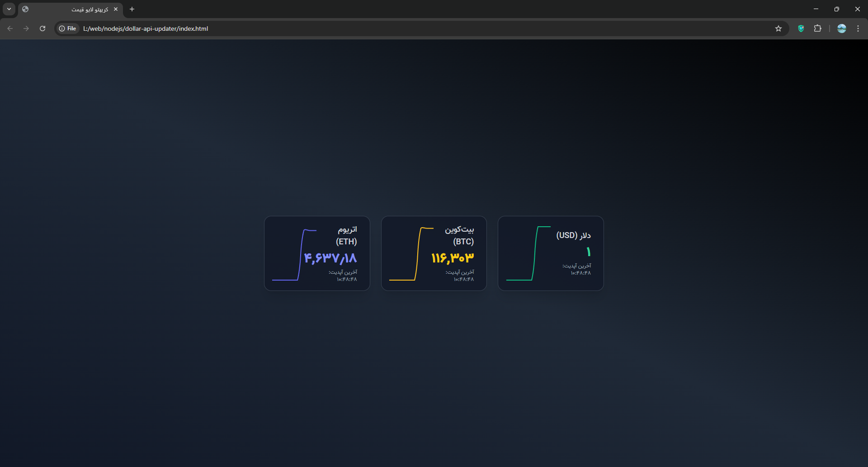Expand the tab search dropdown arrow

(9, 9)
